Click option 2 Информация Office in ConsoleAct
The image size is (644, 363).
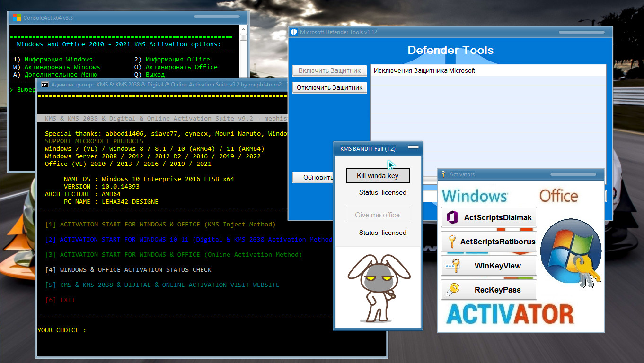(172, 59)
